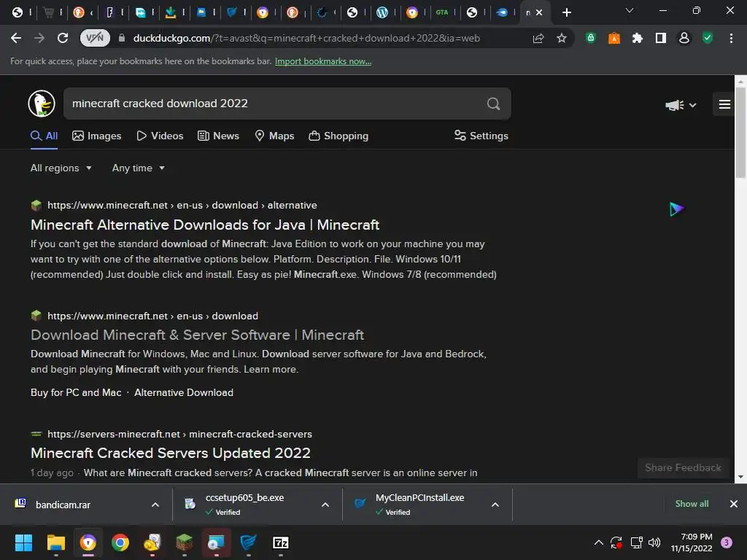Open the megaphone dropdown
The width and height of the screenshot is (747, 560).
(681, 105)
